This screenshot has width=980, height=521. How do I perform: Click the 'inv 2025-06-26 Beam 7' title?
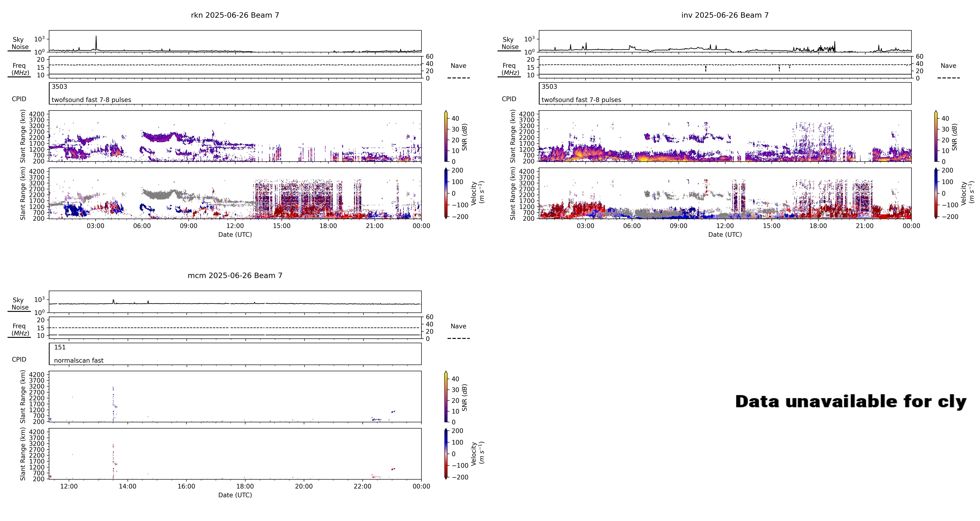725,15
